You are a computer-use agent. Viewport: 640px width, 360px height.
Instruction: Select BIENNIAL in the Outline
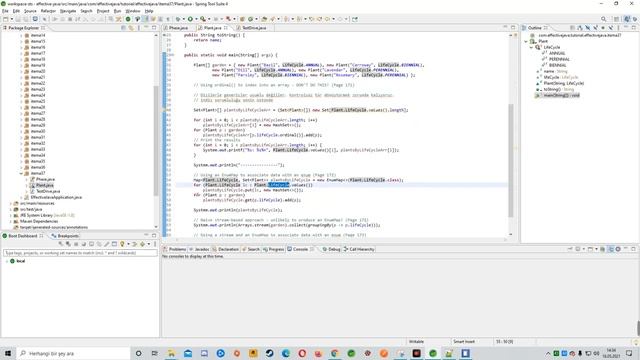point(557,65)
